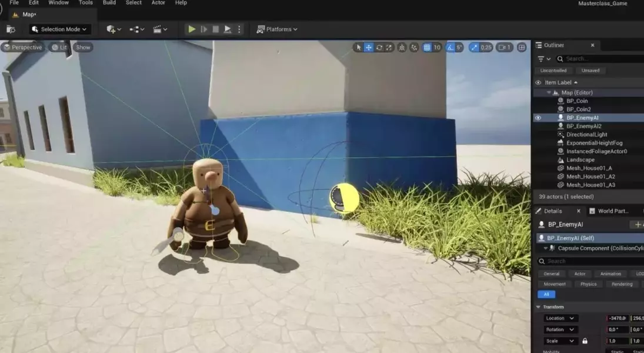Choose the Scale gizmo tool
Viewport: 644px width, 353px height.
[x=389, y=47]
